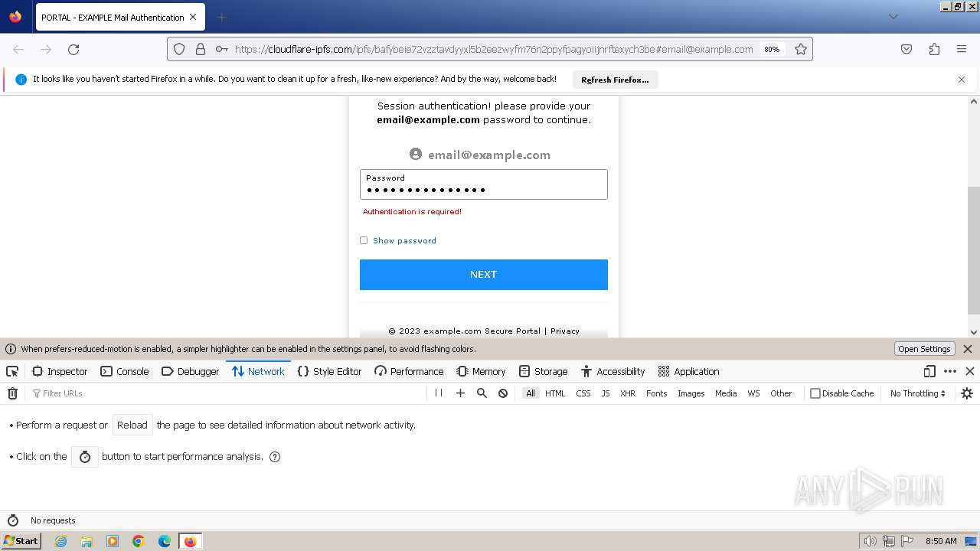
Task: Click the blue NEXT button
Action: [x=484, y=275]
